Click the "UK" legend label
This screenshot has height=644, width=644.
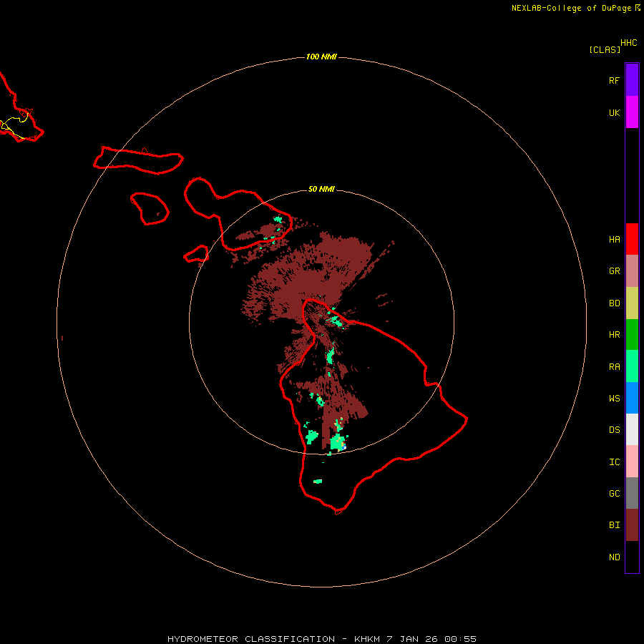click(614, 113)
